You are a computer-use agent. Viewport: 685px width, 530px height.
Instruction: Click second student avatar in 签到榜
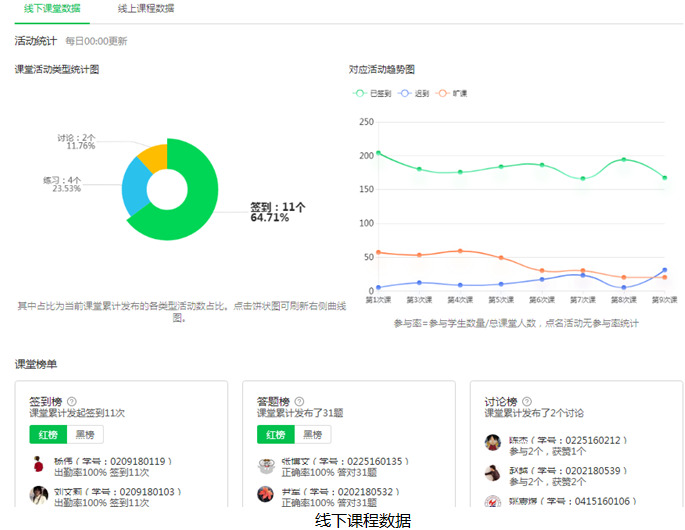click(38, 495)
